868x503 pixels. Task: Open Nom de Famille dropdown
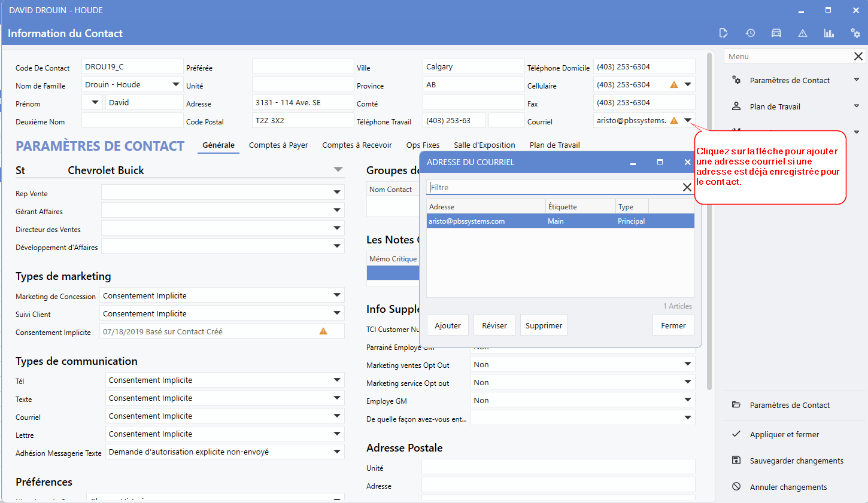[176, 85]
